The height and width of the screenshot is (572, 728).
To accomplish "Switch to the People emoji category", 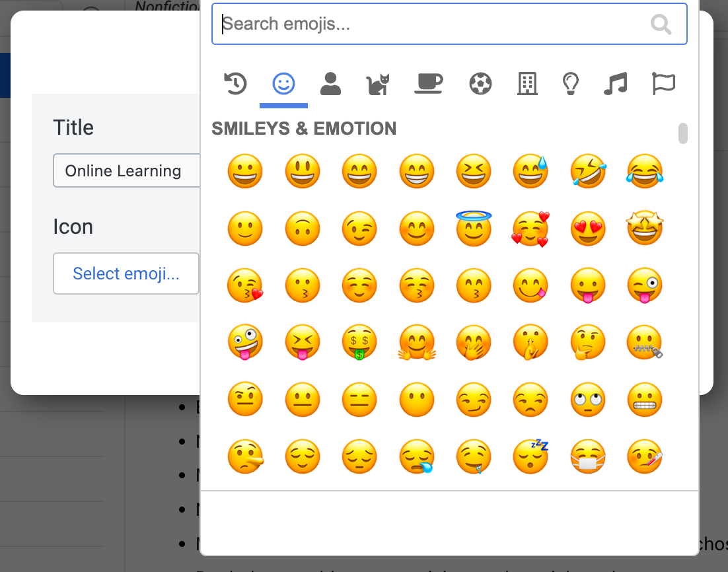I will (x=330, y=84).
